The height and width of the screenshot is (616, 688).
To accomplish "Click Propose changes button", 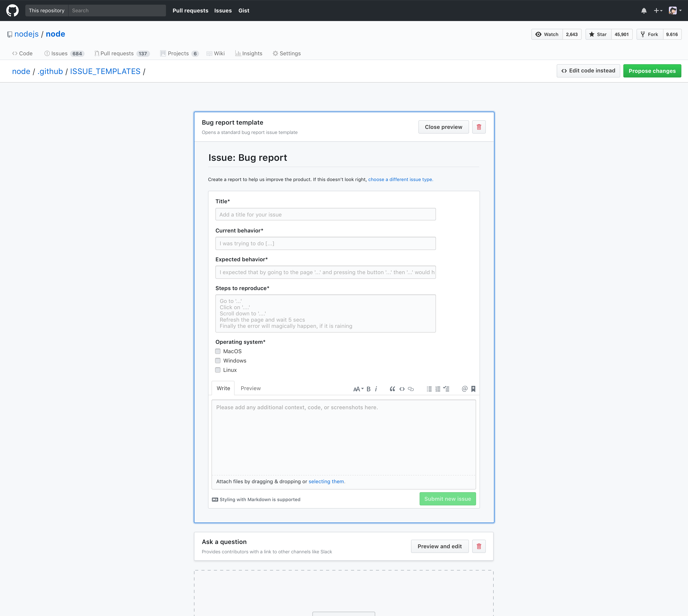I will (652, 71).
